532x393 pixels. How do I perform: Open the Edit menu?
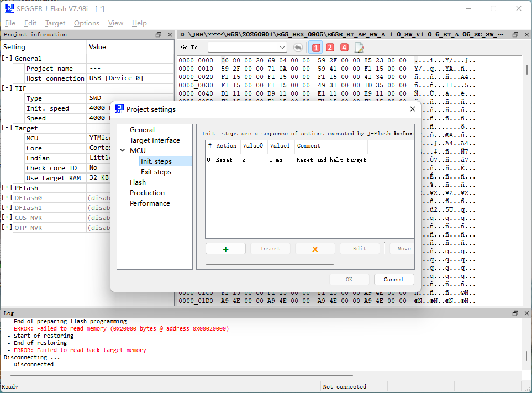pos(30,23)
